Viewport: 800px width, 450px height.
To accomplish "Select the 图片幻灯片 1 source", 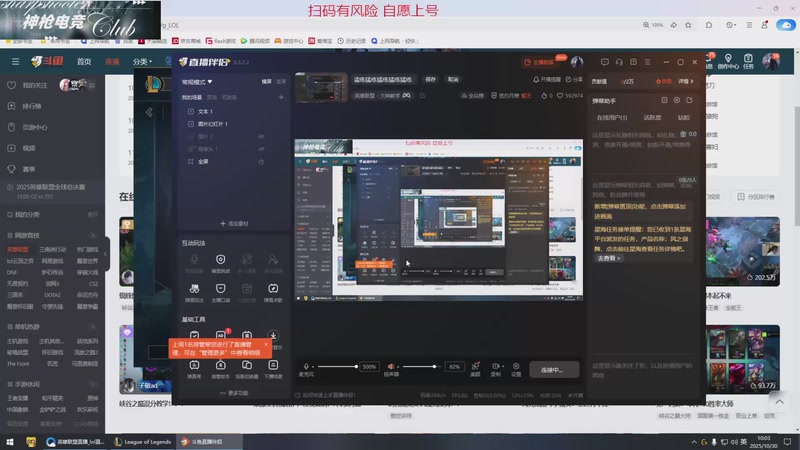I will pyautogui.click(x=212, y=124).
